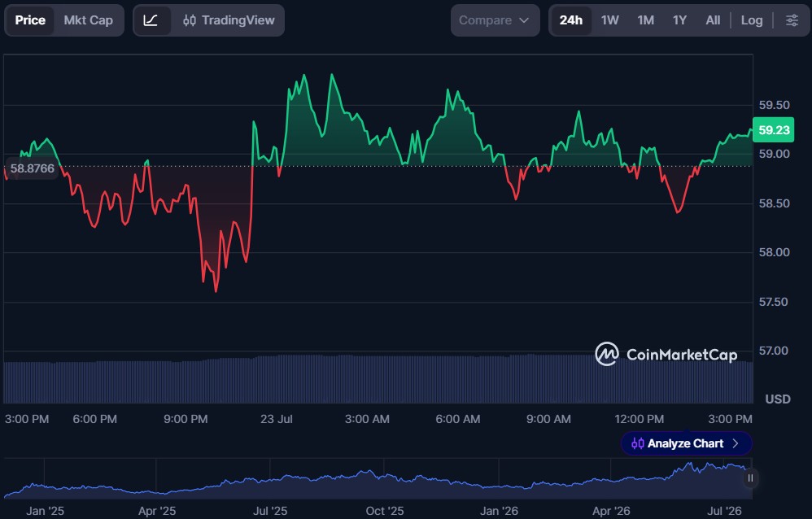The image size is (812, 519).
Task: Click Apr '25 on the range navigator
Action: pyautogui.click(x=157, y=511)
